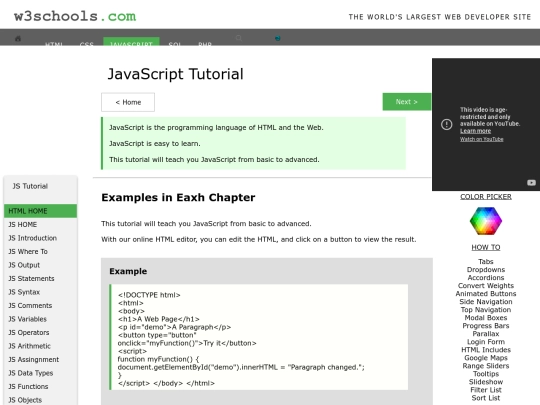Viewport: 540px width, 405px height.
Task: Click the 'JavaScript is easy to learn.' text
Action: (155, 144)
